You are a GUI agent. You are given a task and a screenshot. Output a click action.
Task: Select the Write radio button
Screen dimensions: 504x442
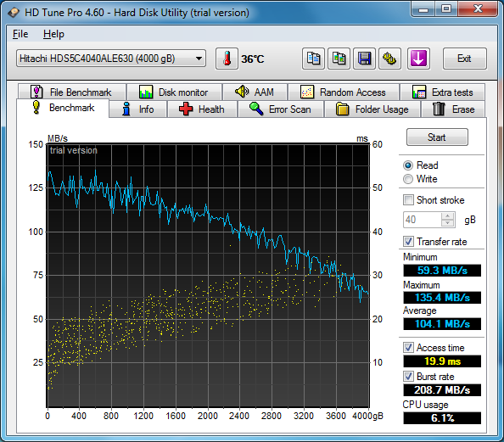pos(408,179)
